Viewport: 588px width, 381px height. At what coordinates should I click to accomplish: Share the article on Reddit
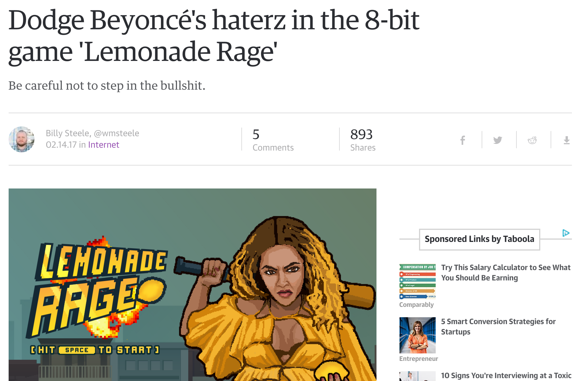532,140
